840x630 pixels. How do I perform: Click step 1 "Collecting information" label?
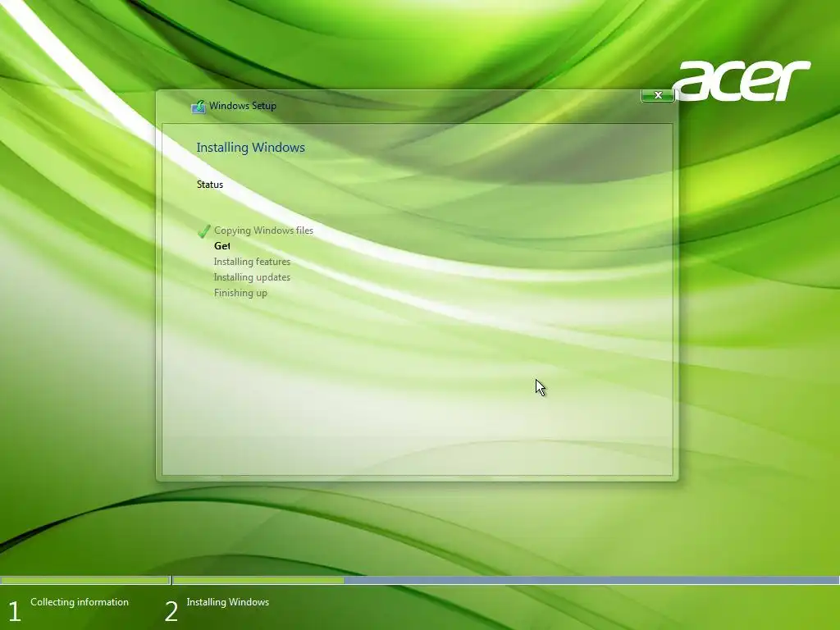80,602
